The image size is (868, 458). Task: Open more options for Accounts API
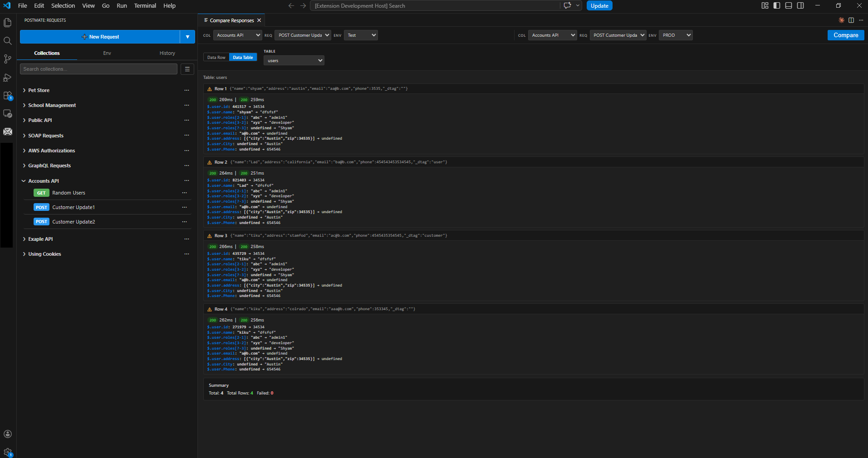(x=186, y=181)
